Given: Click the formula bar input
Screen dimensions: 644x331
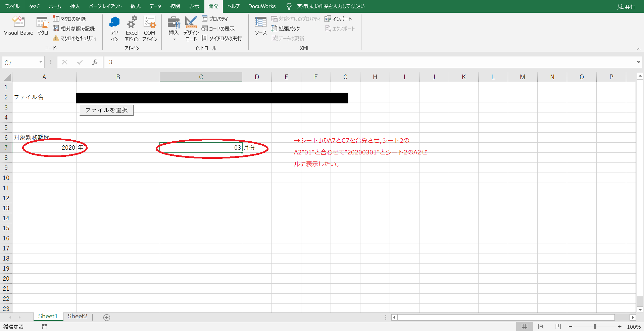Looking at the screenshot, I should [x=369, y=62].
